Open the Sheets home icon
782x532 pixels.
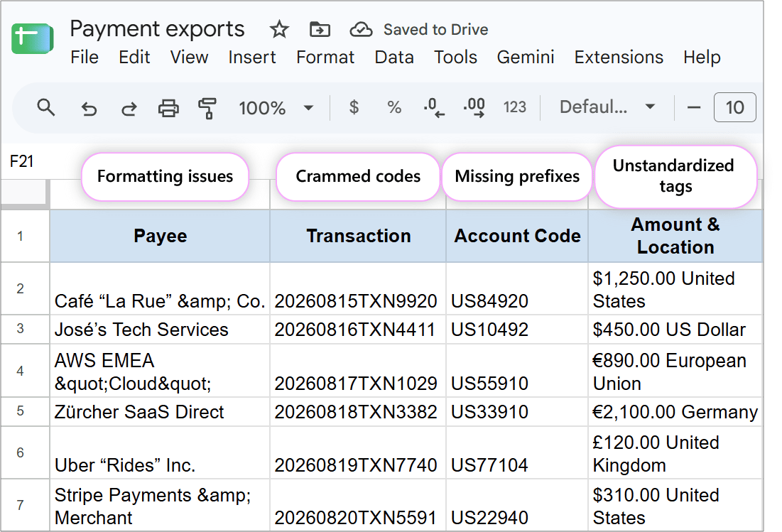33,38
